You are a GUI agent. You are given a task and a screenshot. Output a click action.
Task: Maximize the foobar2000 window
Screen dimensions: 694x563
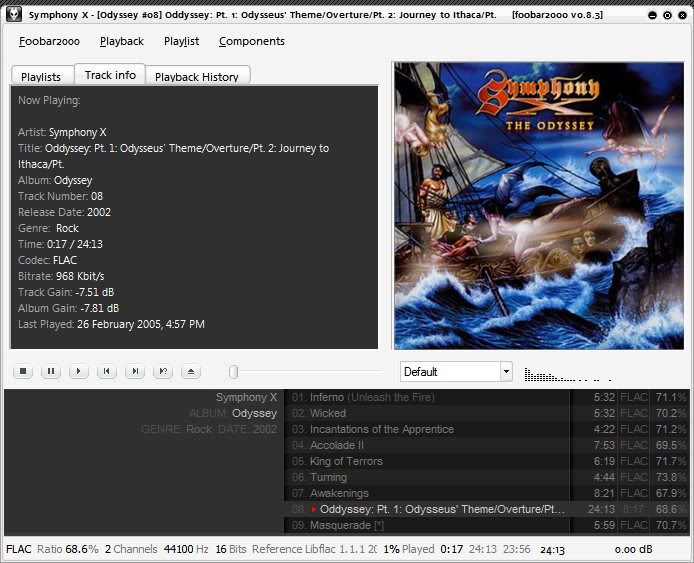coord(667,15)
